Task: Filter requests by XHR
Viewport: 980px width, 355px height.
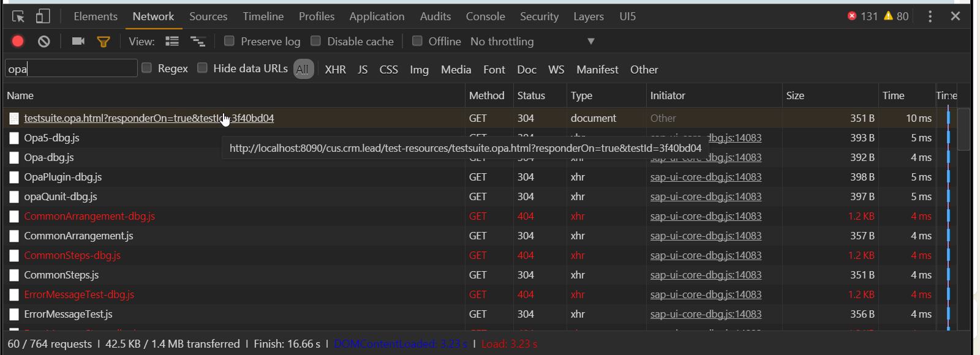Action: click(x=335, y=70)
